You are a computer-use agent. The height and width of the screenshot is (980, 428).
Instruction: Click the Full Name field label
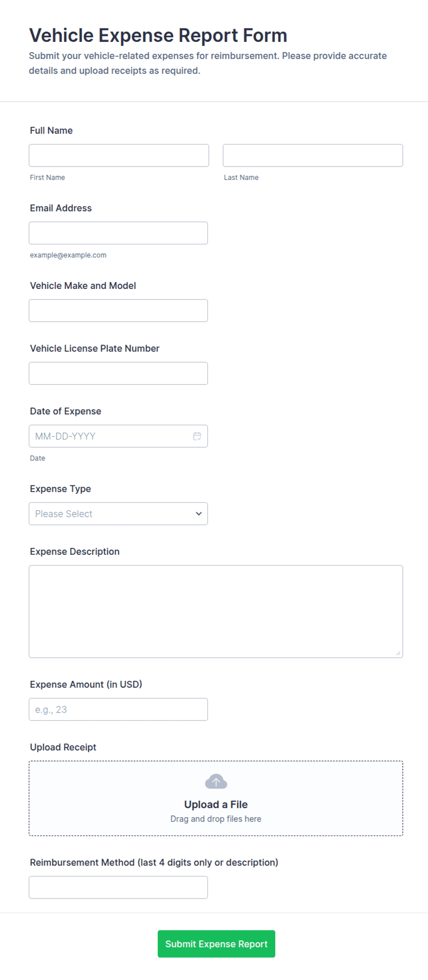coord(51,131)
